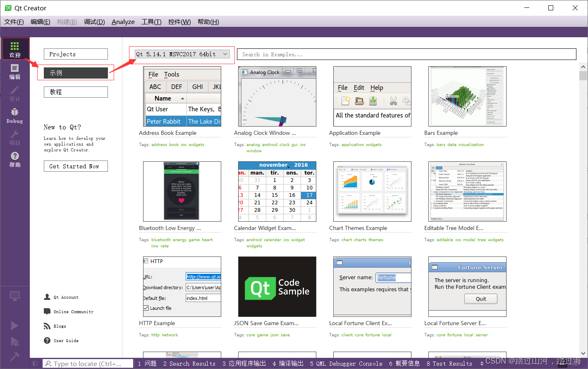Start debugging with the Run-Debug icon
The height and width of the screenshot is (369, 588).
click(15, 341)
